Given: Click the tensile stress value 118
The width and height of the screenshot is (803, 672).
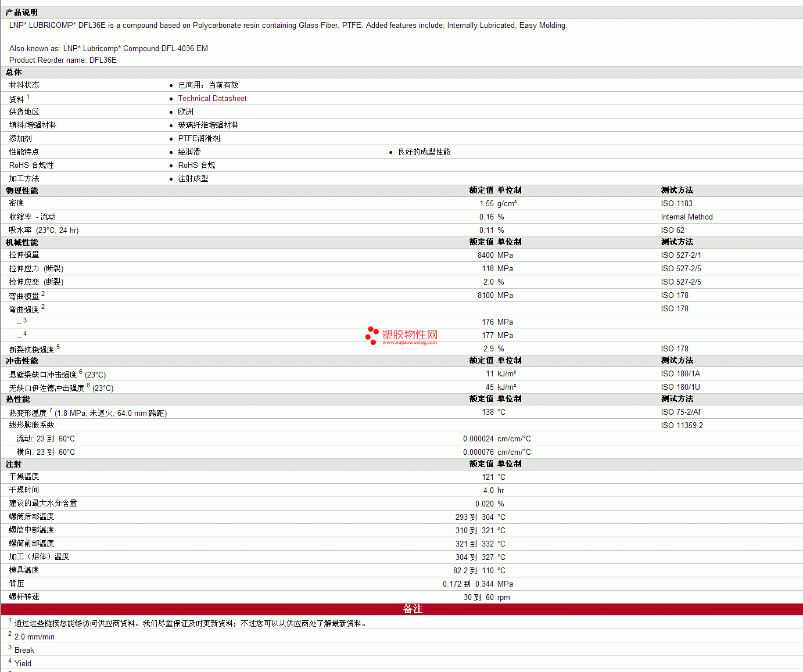Looking at the screenshot, I should [x=487, y=269].
